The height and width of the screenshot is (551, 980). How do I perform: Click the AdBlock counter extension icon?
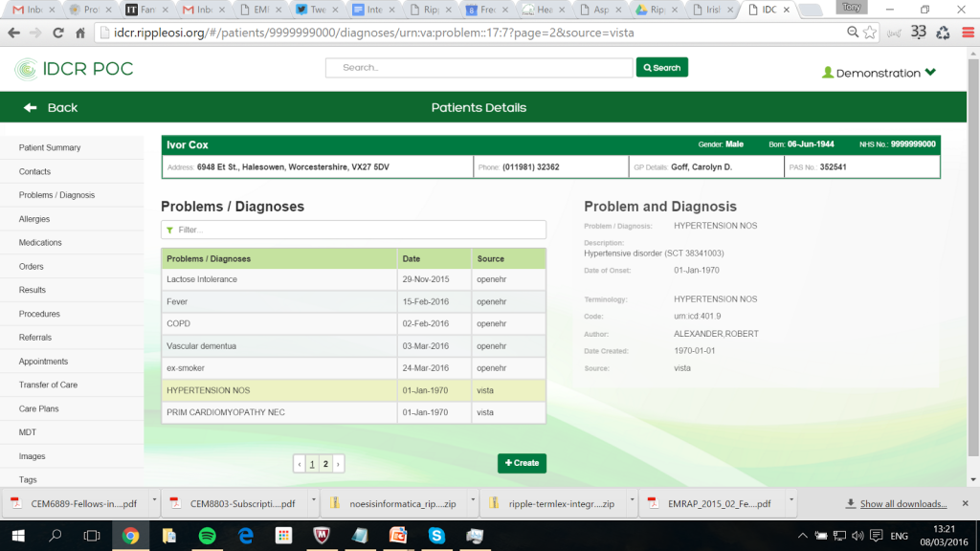tap(918, 31)
